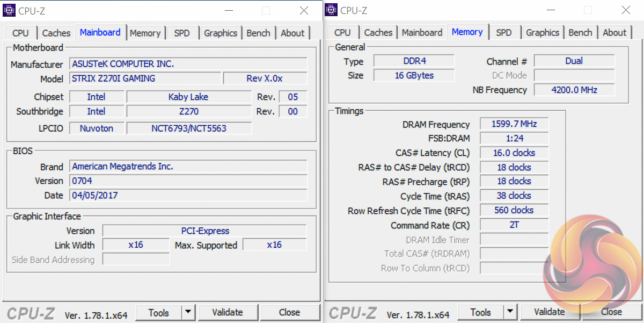This screenshot has height=323, width=644.
Task: Click Close button at bottom of right window
Action: [611, 312]
